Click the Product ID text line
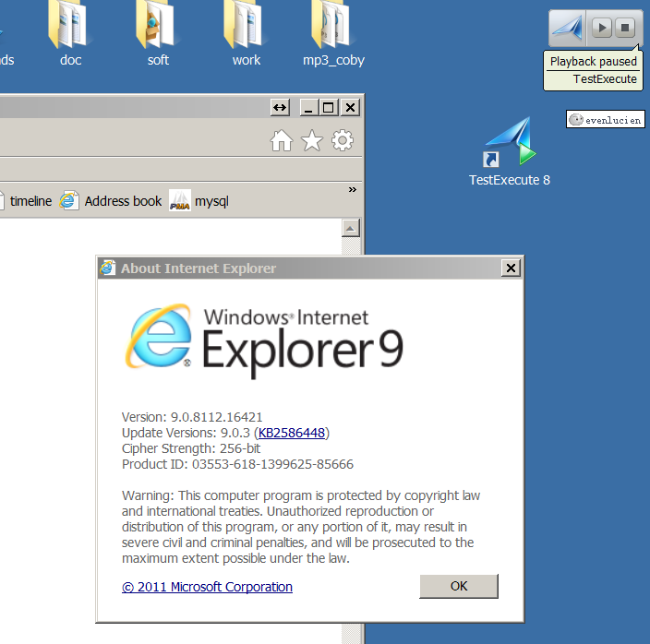The image size is (650, 644). pyautogui.click(x=237, y=464)
